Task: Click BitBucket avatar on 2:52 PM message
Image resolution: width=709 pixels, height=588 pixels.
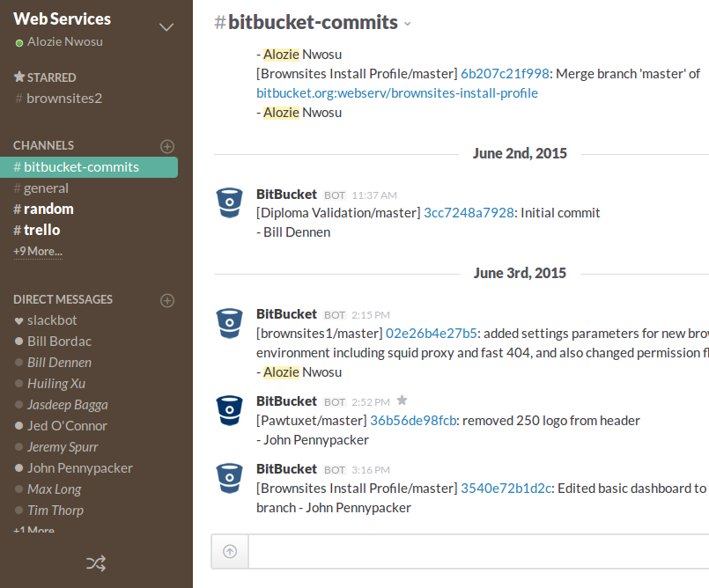Action: tap(230, 411)
